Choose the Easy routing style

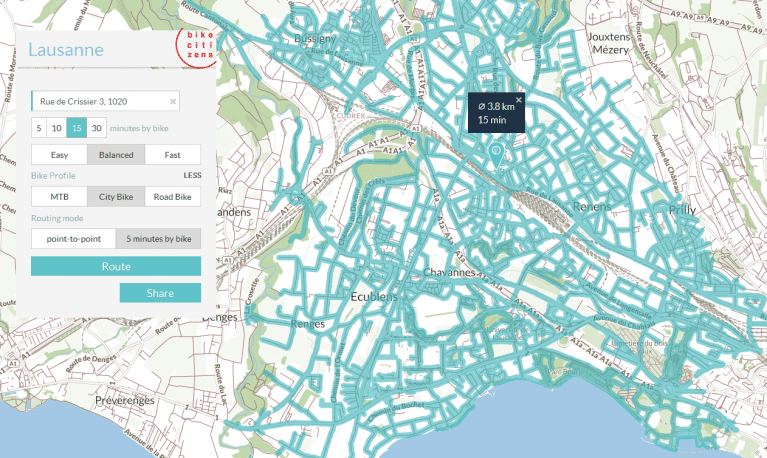(x=59, y=155)
